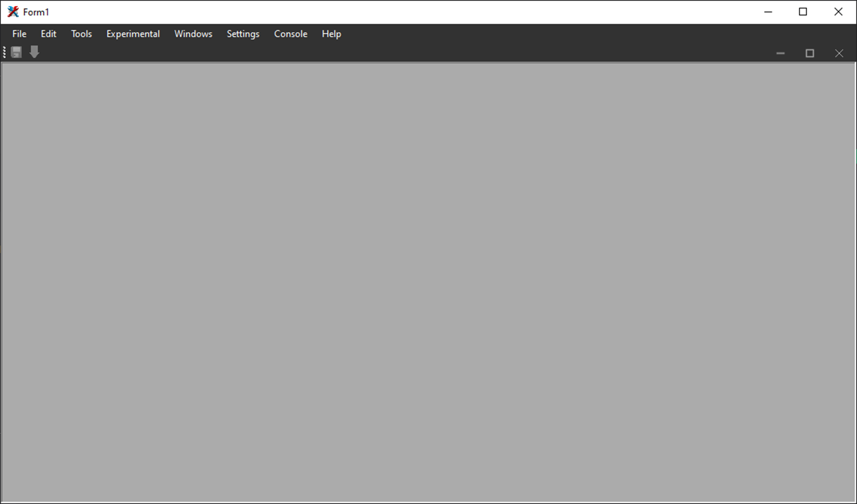Close the inner child window
Viewport: 857px width, 504px height.
pos(839,53)
